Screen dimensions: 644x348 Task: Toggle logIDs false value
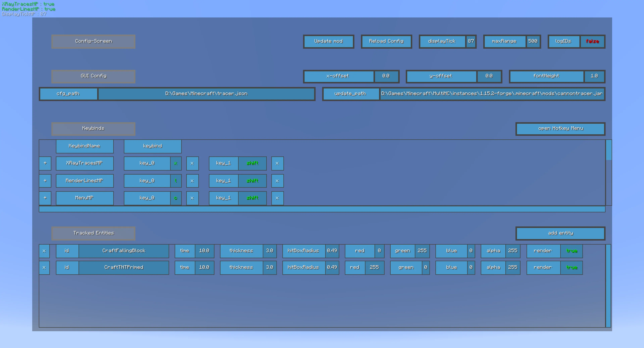(x=592, y=41)
